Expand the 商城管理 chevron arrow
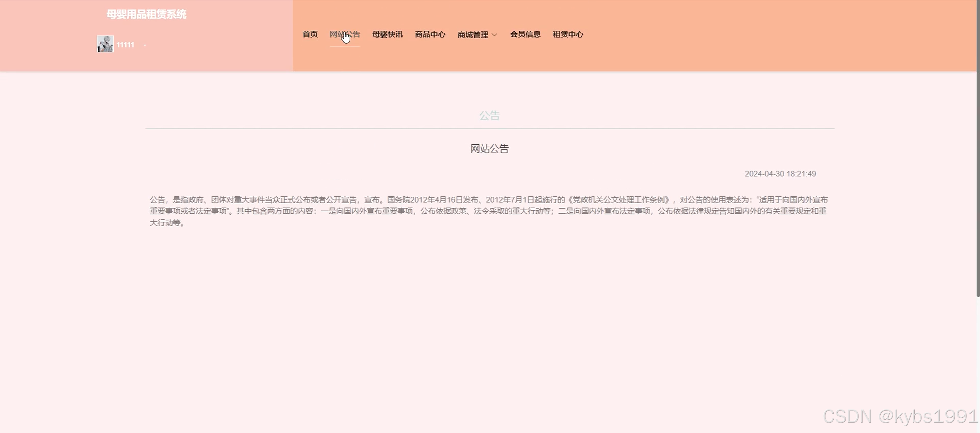Viewport: 980px width, 433px height. pos(495,35)
